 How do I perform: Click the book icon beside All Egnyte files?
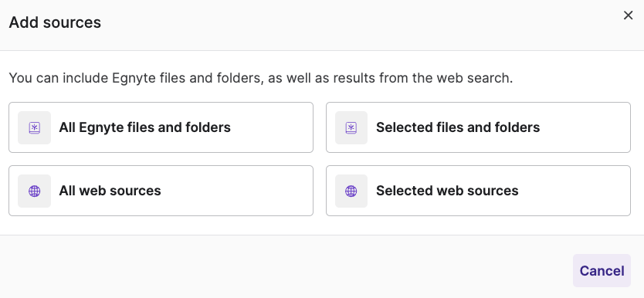pyautogui.click(x=35, y=127)
